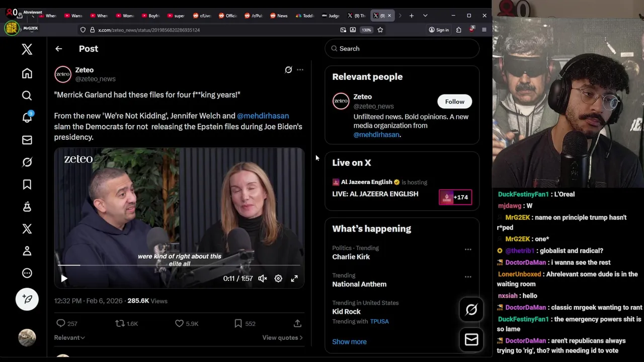Enter video fullscreen mode
The height and width of the screenshot is (362, 644).
(x=294, y=279)
